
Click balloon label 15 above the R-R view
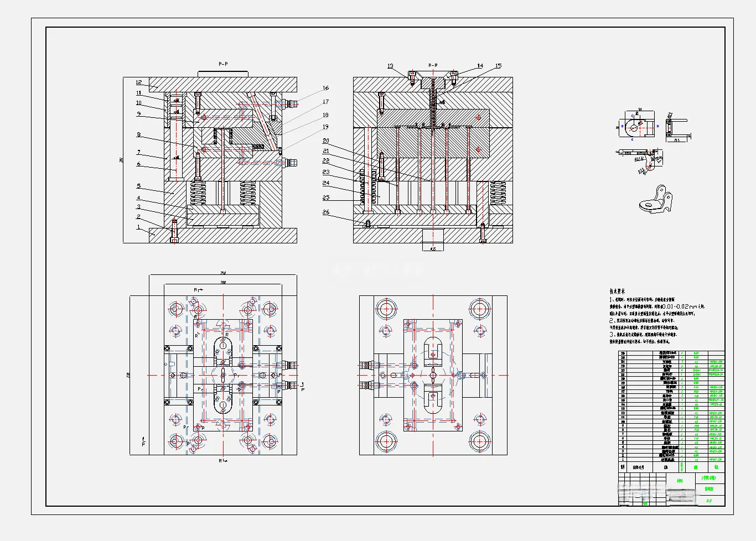point(498,65)
